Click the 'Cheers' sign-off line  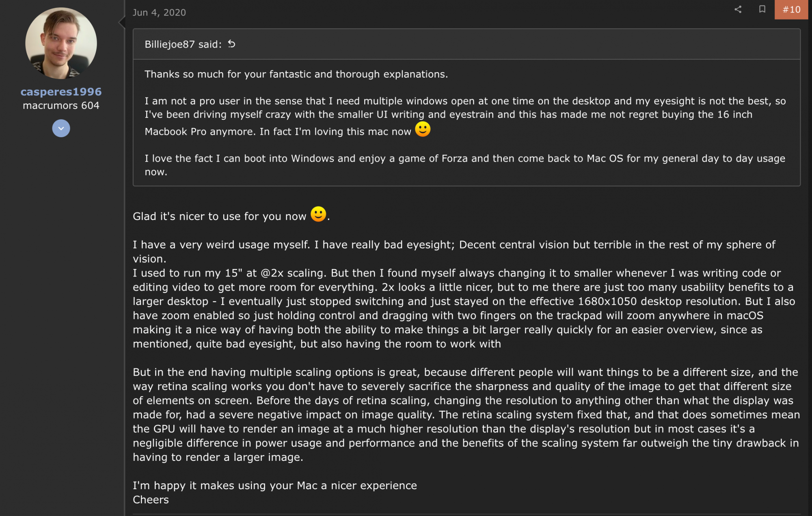151,500
